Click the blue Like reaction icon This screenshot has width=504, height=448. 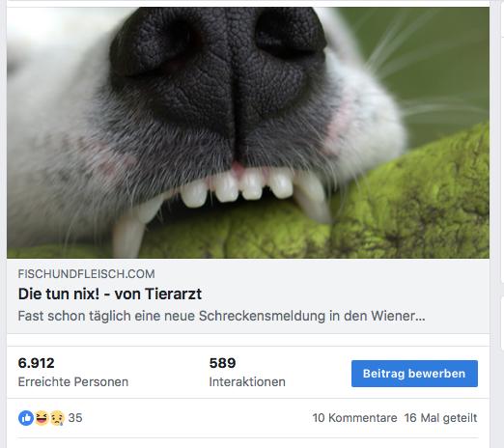[26, 418]
